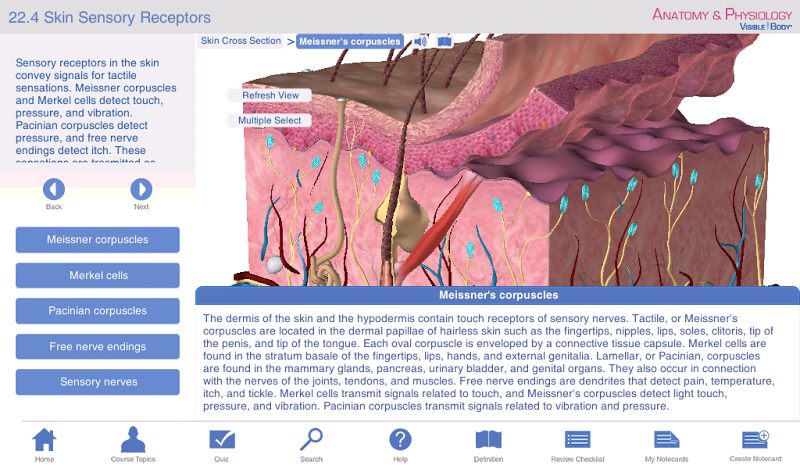The width and height of the screenshot is (800, 469).
Task: Go to the Home screen
Action: click(44, 445)
